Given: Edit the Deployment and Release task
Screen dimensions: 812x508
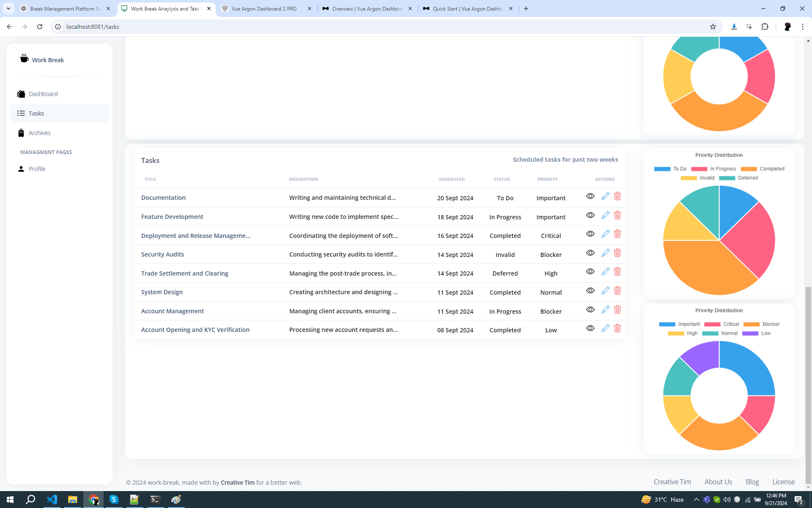Looking at the screenshot, I should click(605, 234).
